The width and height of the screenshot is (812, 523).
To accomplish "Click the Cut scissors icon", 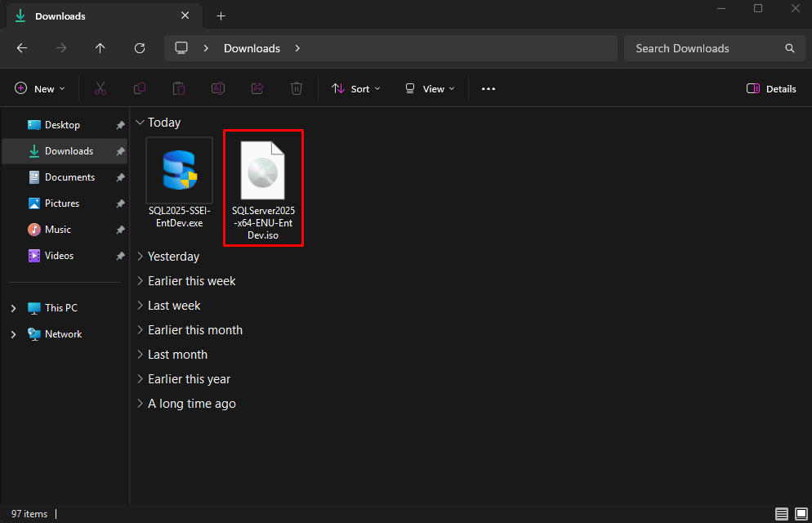I will point(100,88).
